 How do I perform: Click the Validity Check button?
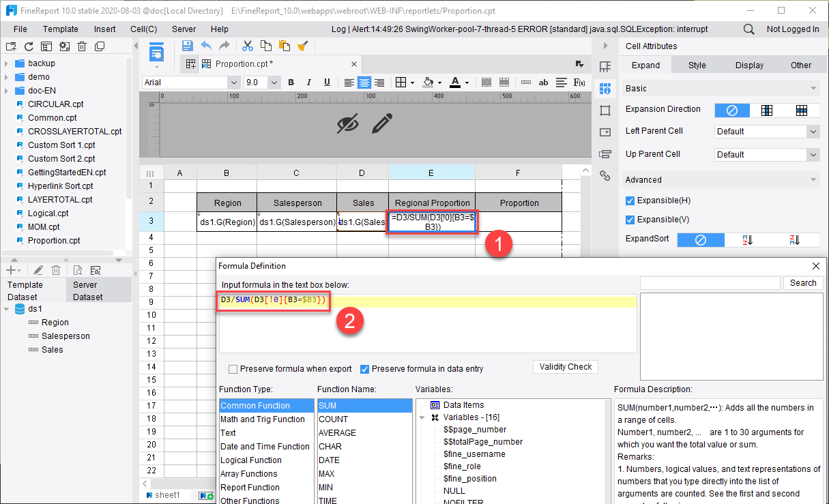pyautogui.click(x=566, y=367)
